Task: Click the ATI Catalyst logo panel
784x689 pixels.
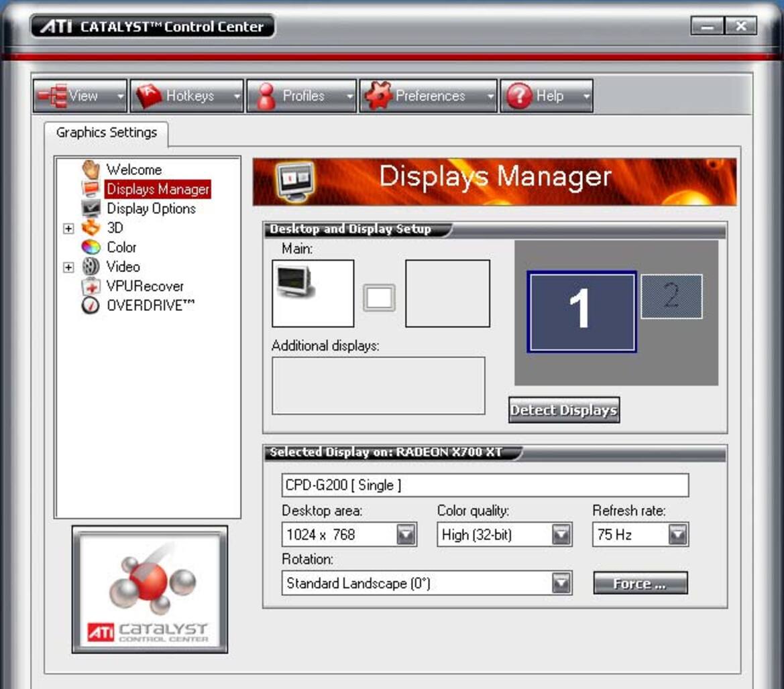Action: point(150,590)
